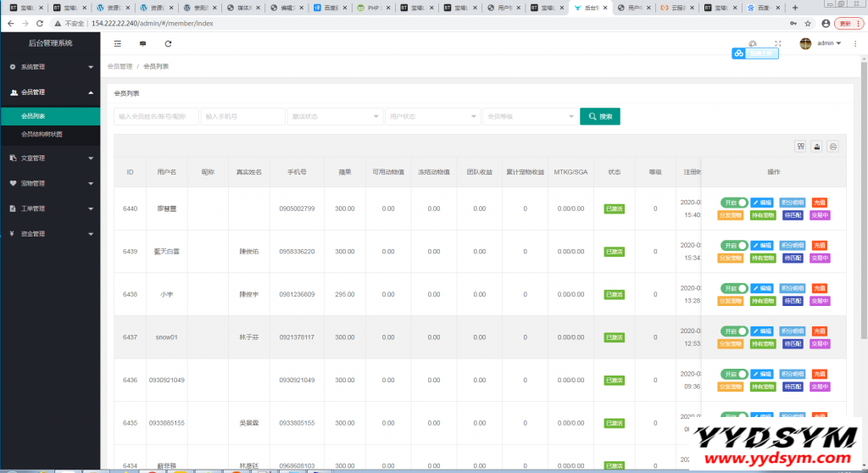Click the export icon above the table
The width and height of the screenshot is (868, 473).
point(816,146)
